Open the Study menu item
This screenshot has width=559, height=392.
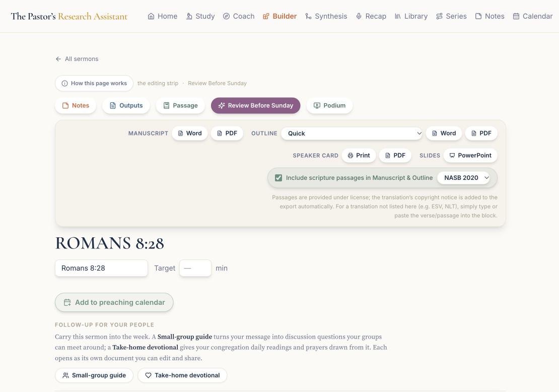click(200, 16)
